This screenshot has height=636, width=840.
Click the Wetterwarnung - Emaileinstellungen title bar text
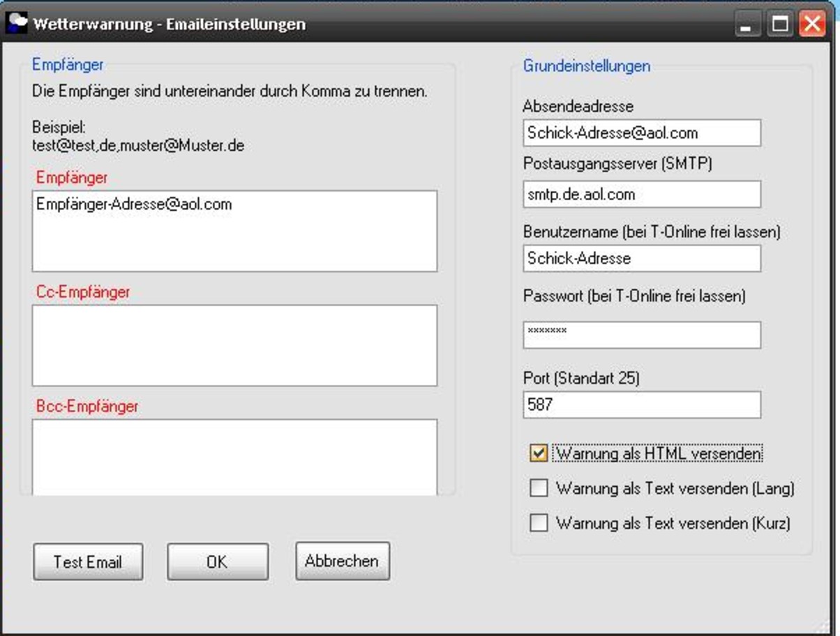[x=170, y=24]
